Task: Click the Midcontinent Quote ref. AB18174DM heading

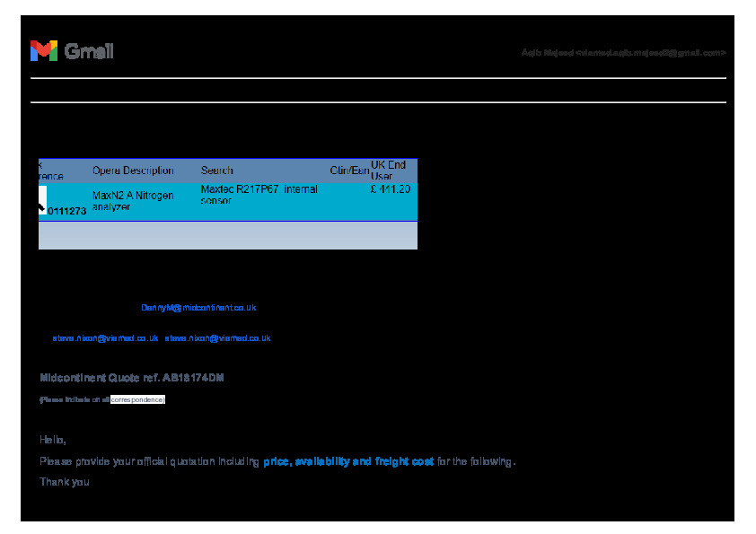Action: coord(132,378)
